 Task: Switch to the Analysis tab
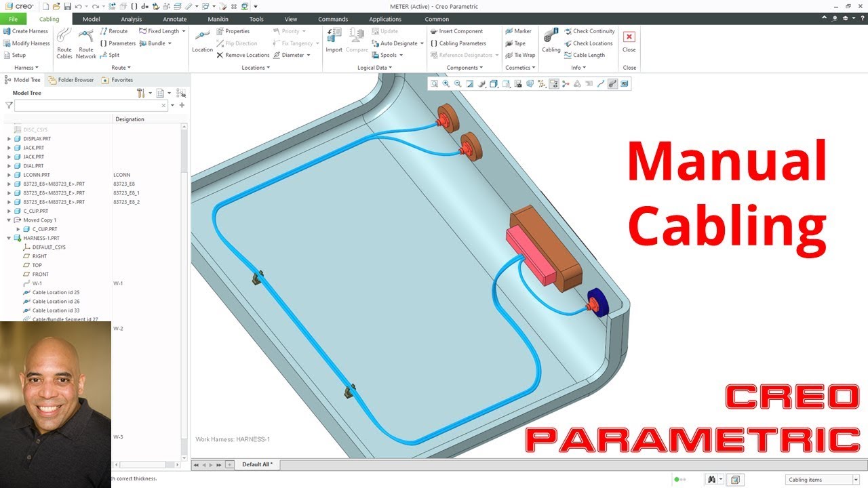132,19
